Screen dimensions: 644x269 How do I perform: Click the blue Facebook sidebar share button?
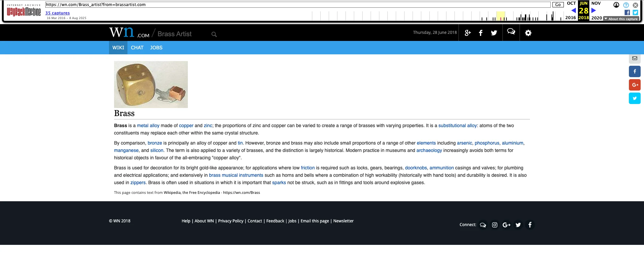tap(635, 71)
